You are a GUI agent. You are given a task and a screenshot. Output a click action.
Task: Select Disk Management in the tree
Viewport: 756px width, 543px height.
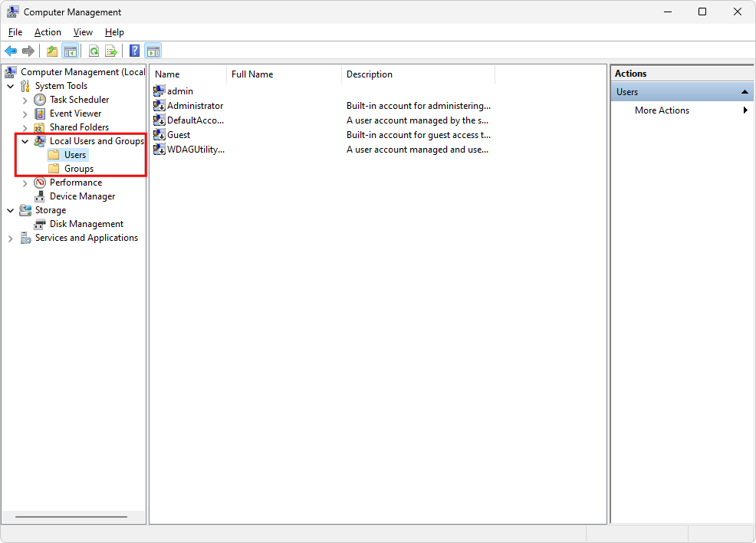[87, 224]
